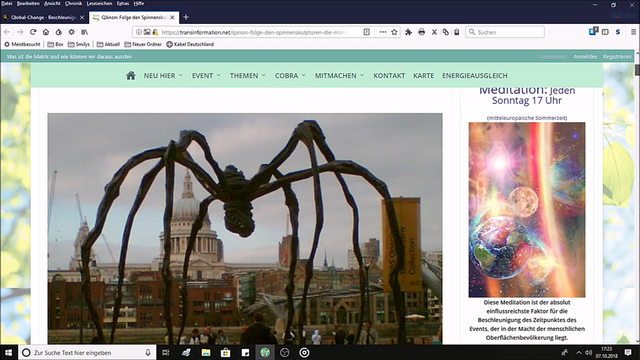This screenshot has height=360, width=640.
Task: Open the KONTAKT page
Action: 389,76
